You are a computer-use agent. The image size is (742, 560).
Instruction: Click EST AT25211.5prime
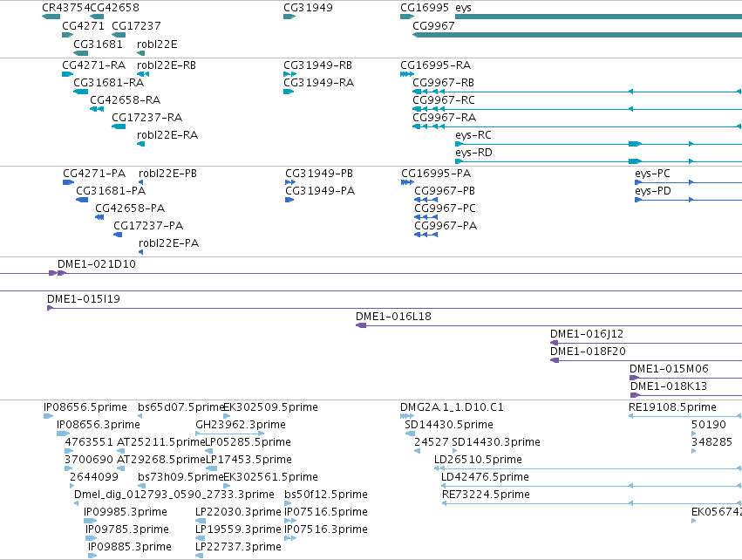coord(161,442)
